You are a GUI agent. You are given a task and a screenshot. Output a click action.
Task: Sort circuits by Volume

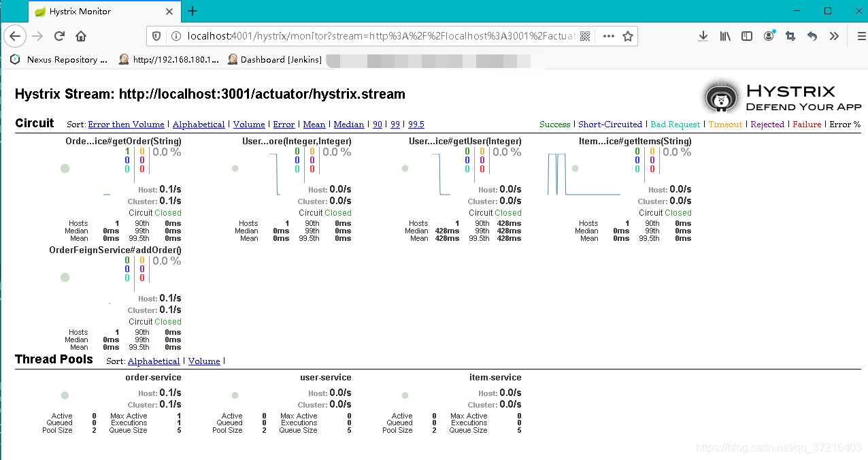249,125
